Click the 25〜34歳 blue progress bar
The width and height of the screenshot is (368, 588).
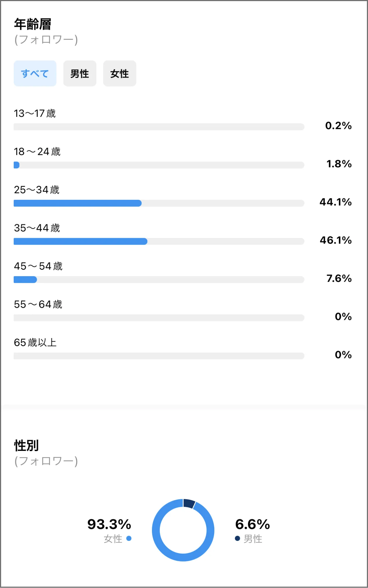pos(77,203)
